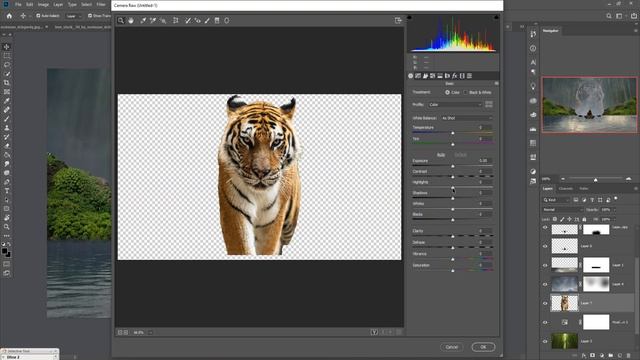Click the Cancel button

point(451,347)
